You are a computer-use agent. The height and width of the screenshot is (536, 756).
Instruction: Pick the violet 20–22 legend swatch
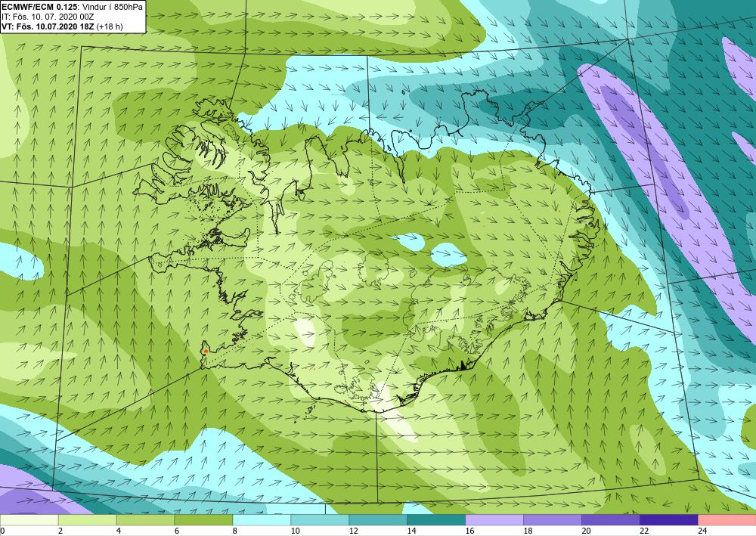610,520
